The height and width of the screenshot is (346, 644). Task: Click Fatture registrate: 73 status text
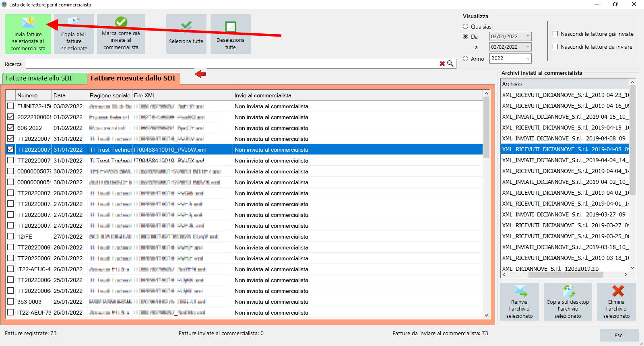click(x=31, y=333)
